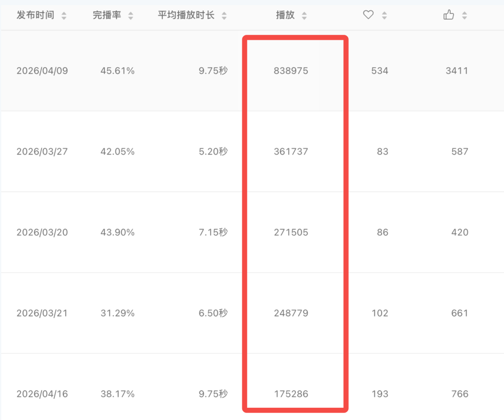The image size is (504, 420).
Task: Select the 发布时间 column header
Action: [x=35, y=15]
